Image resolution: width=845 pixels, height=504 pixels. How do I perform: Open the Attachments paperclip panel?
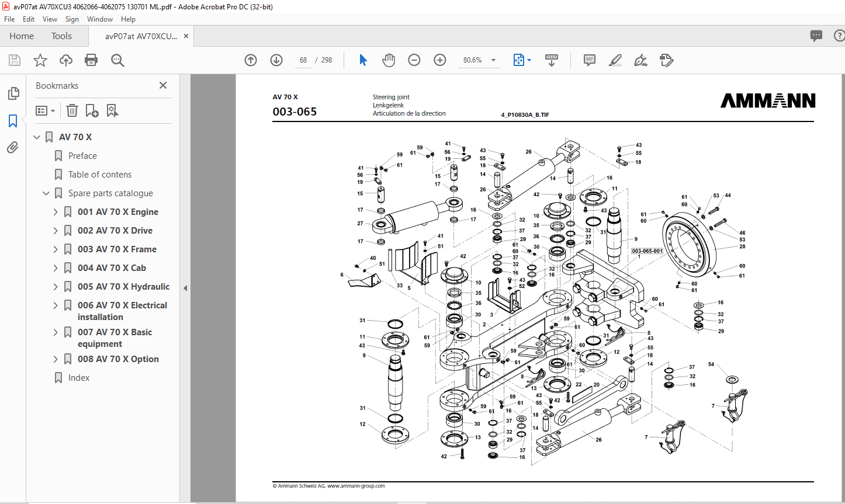13,148
